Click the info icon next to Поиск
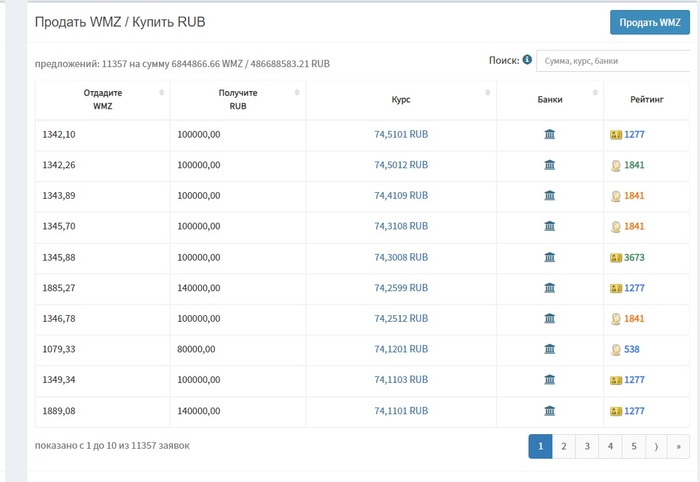This screenshot has width=700, height=482. (x=527, y=60)
